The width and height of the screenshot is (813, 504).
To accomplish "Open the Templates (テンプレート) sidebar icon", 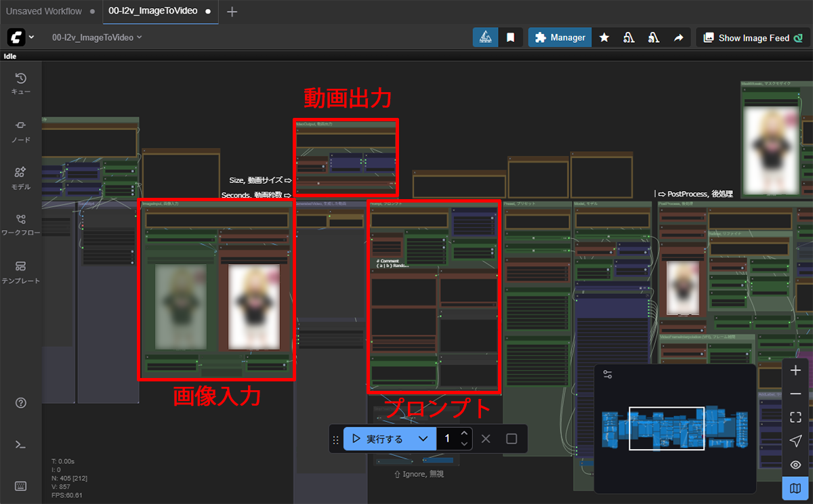I will pyautogui.click(x=20, y=271).
